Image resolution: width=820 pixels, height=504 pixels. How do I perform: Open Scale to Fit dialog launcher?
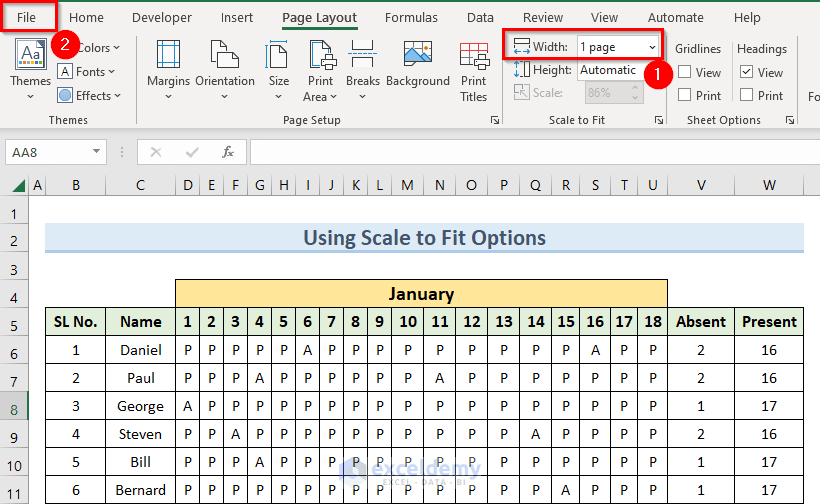[x=659, y=120]
